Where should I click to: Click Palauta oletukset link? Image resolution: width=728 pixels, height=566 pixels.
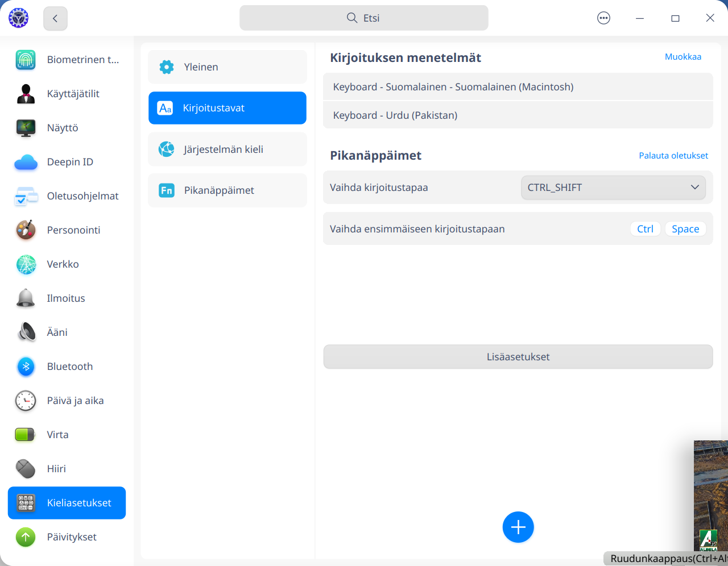click(x=673, y=156)
